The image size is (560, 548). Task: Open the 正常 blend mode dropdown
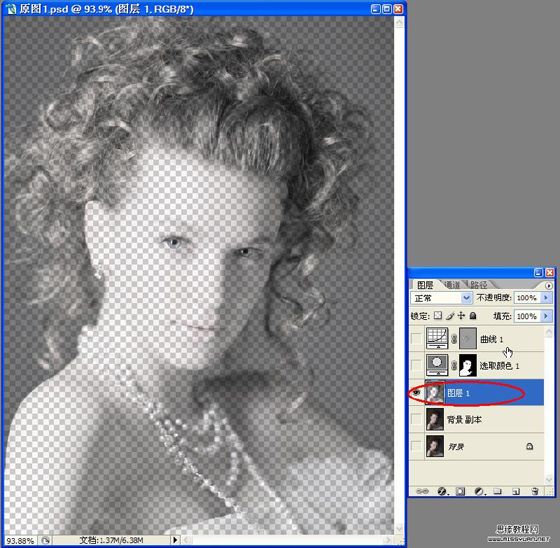[x=441, y=298]
